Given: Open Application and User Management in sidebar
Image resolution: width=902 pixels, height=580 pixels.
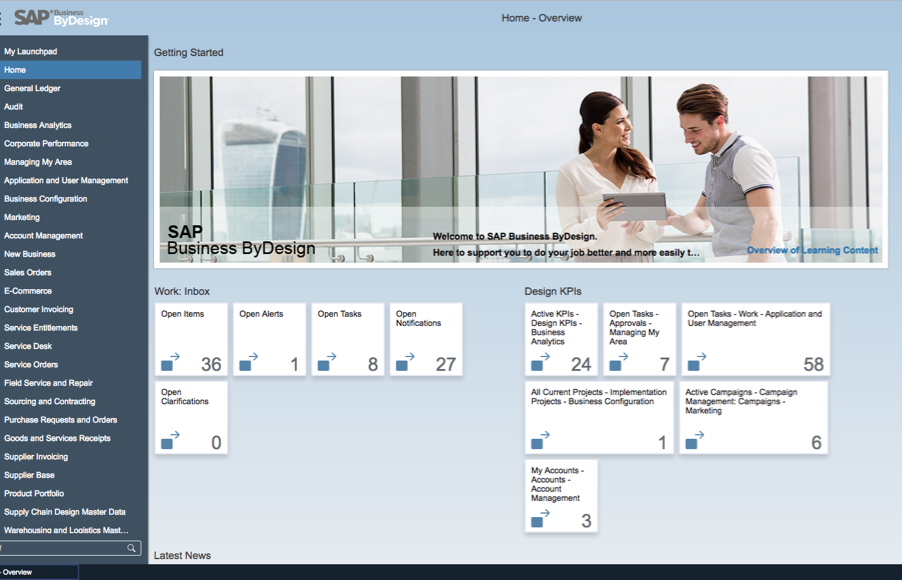Looking at the screenshot, I should 70,180.
